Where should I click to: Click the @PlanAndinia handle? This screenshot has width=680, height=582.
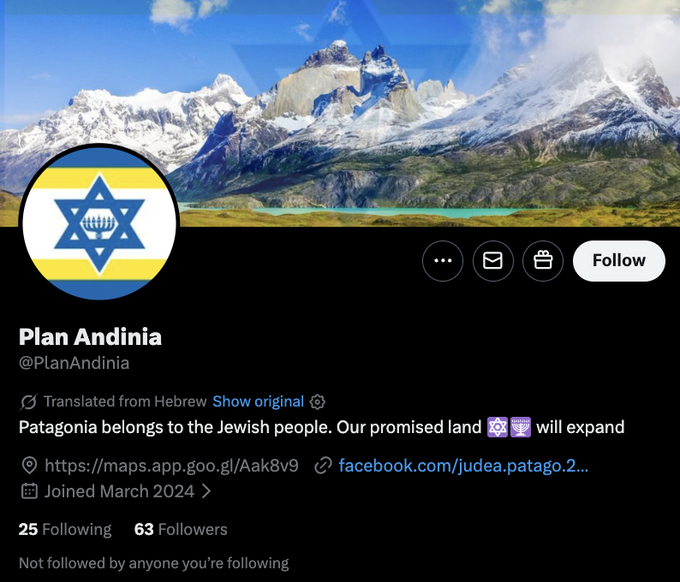(x=74, y=363)
